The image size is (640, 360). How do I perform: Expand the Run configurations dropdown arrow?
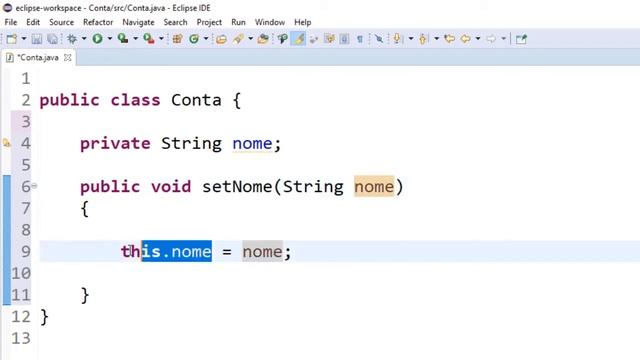click(109, 39)
